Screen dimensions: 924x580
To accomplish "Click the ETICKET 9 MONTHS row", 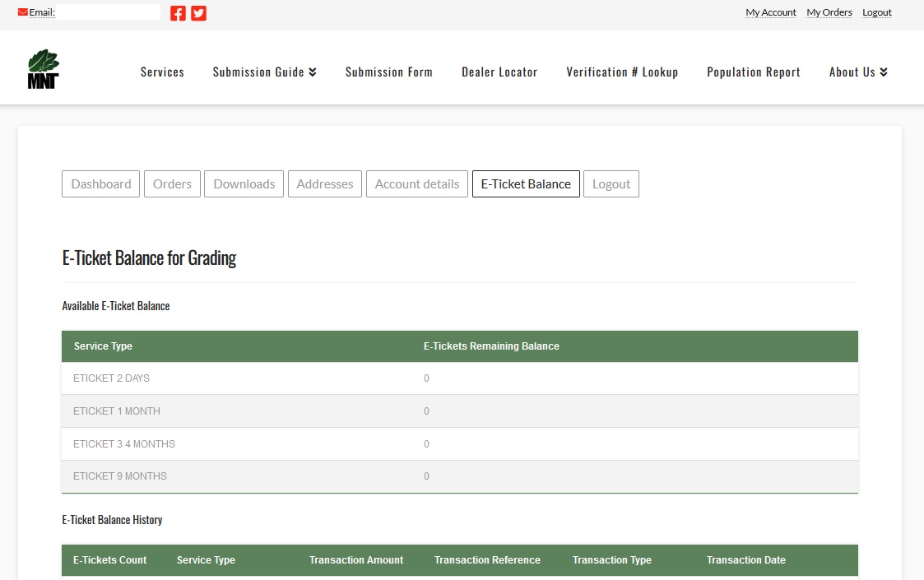I will coord(460,476).
